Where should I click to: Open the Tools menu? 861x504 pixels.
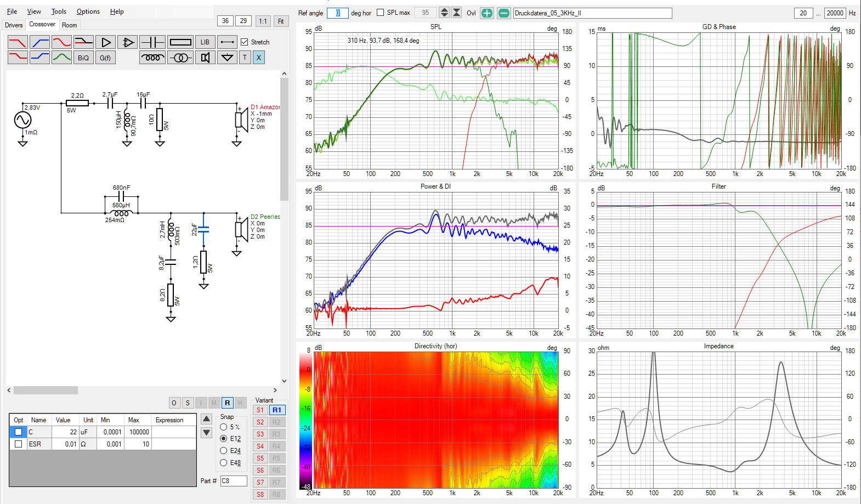coord(59,12)
